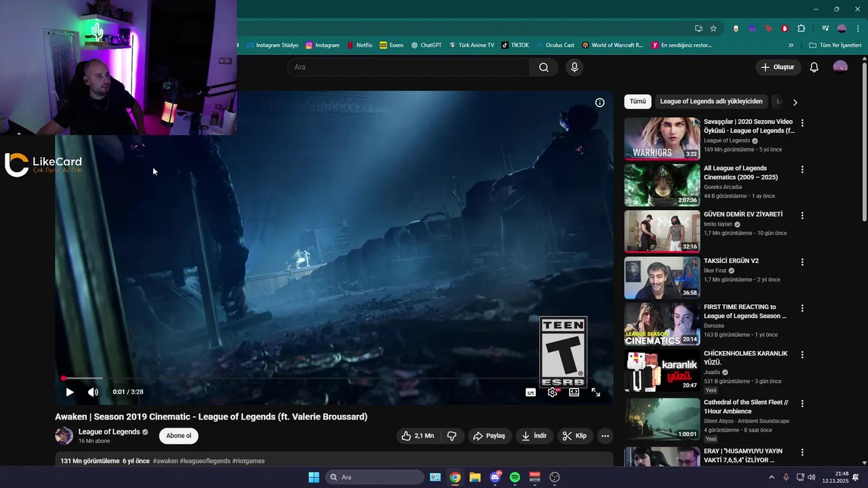868x488 pixels.
Task: Open more options for All League Cinematics video
Action: (802, 169)
